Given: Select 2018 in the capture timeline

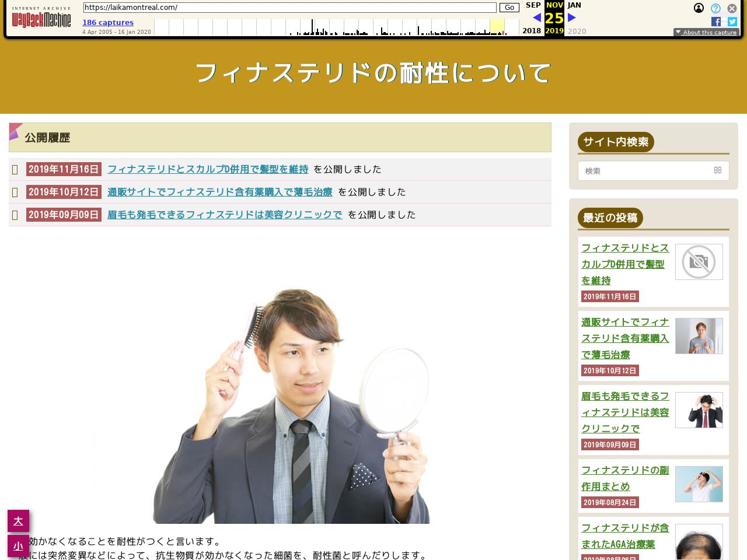Looking at the screenshot, I should (x=532, y=31).
